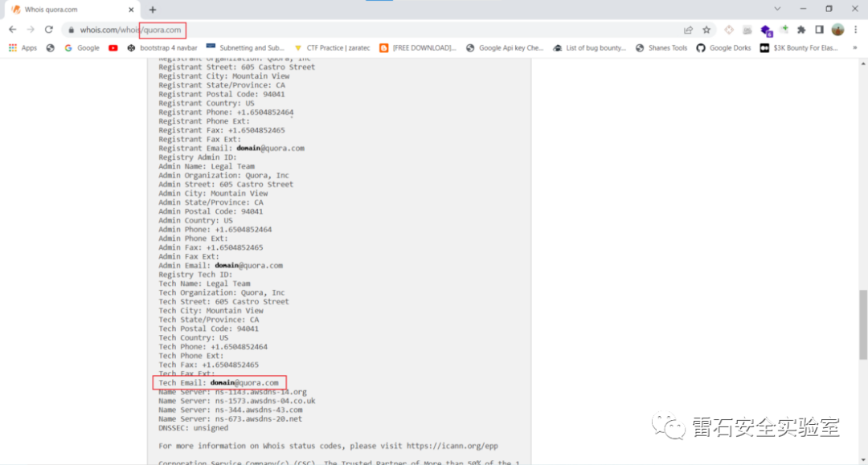Image resolution: width=868 pixels, height=465 pixels.
Task: Click the DNSSEC: unsigned line
Action: tap(193, 428)
